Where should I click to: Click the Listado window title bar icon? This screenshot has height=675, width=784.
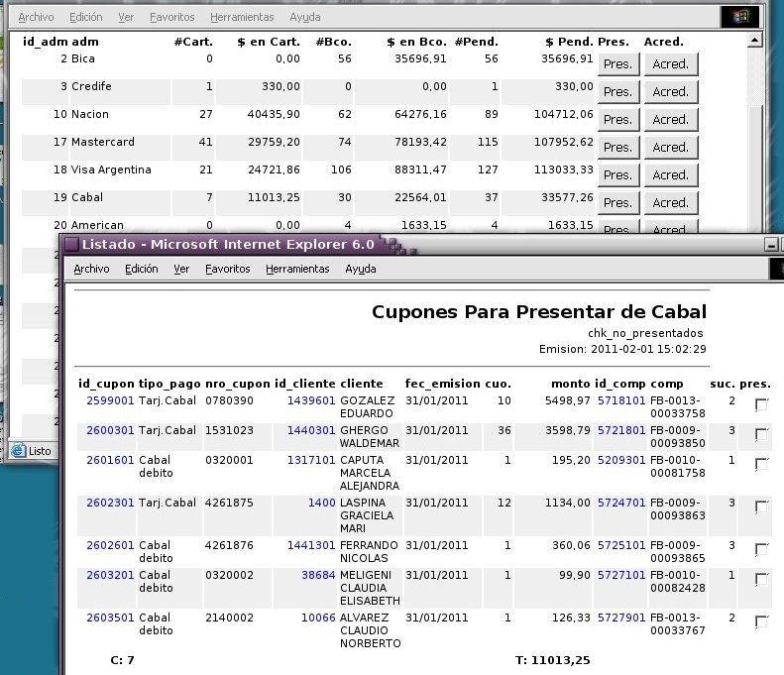[x=72, y=244]
